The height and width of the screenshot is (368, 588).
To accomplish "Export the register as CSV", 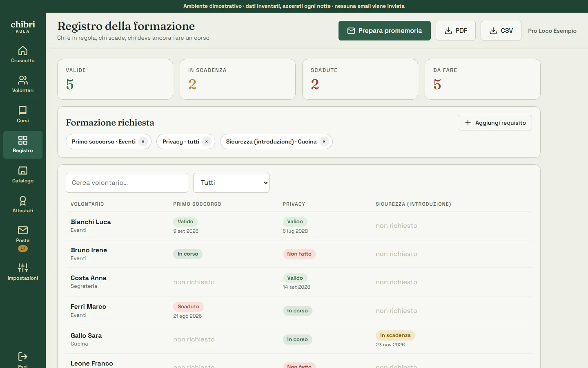I will coord(501,31).
